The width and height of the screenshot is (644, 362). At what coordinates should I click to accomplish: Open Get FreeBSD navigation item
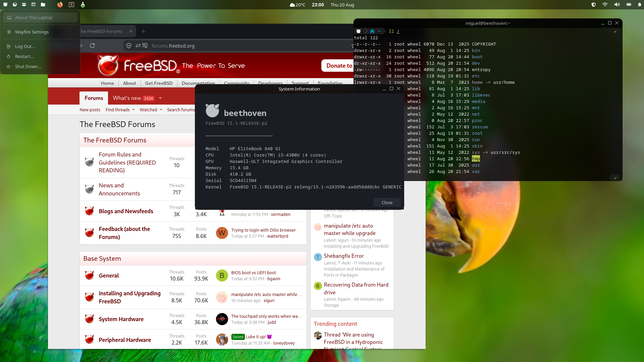tap(159, 83)
